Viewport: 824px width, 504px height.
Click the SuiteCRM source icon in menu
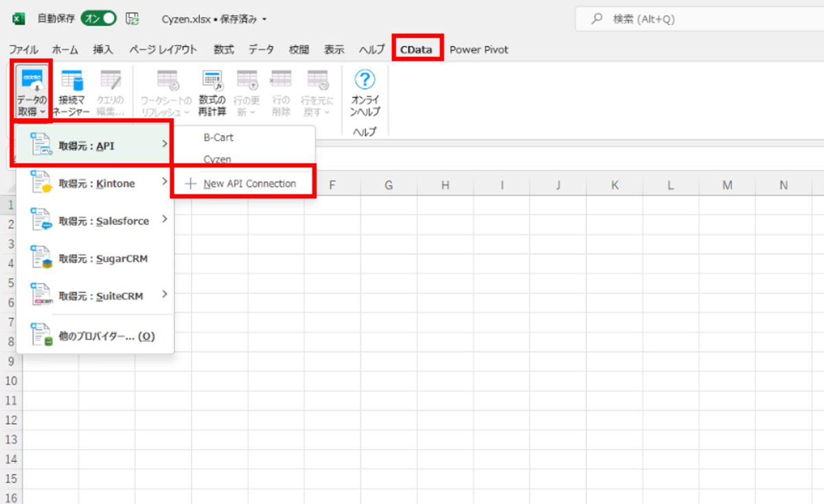click(41, 296)
